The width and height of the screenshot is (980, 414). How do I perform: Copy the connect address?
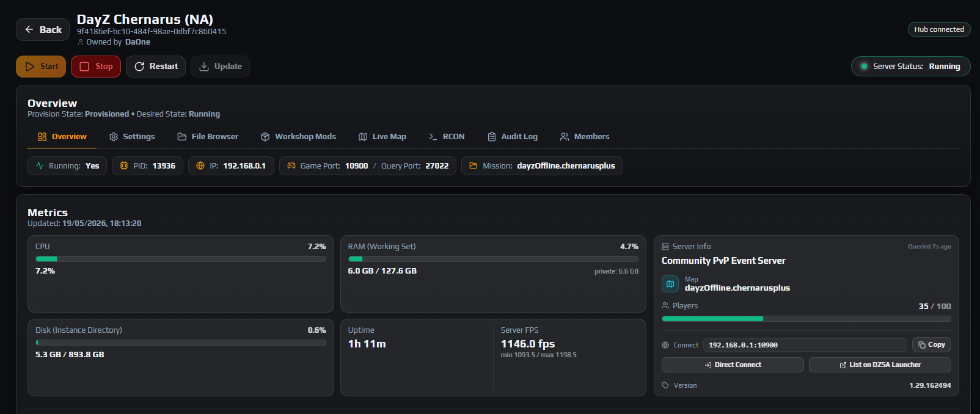(932, 345)
